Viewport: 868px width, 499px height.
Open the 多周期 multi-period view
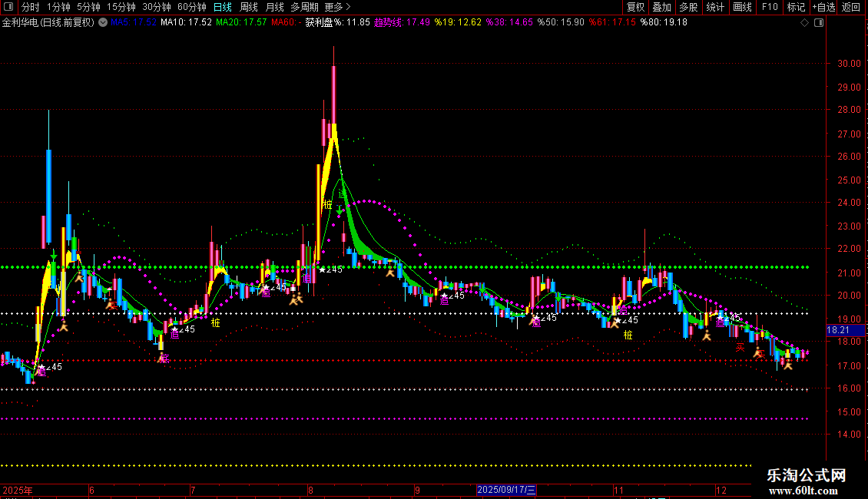click(x=305, y=7)
